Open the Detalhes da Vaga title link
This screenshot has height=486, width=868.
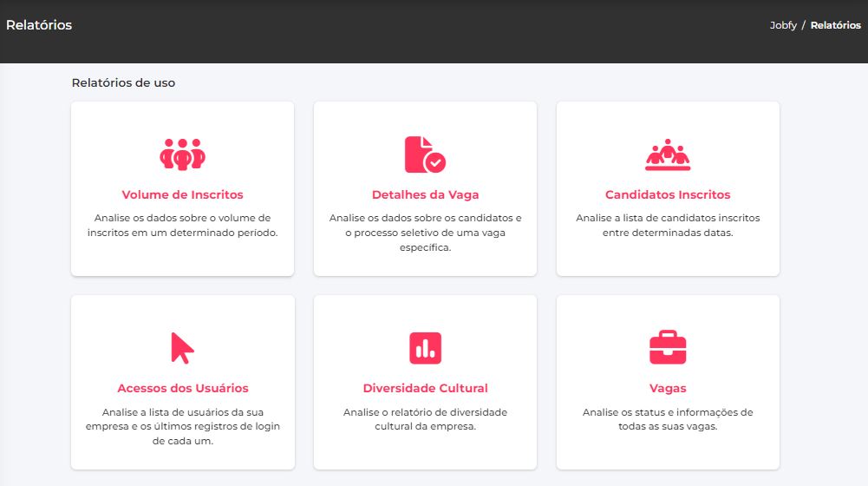pos(425,195)
